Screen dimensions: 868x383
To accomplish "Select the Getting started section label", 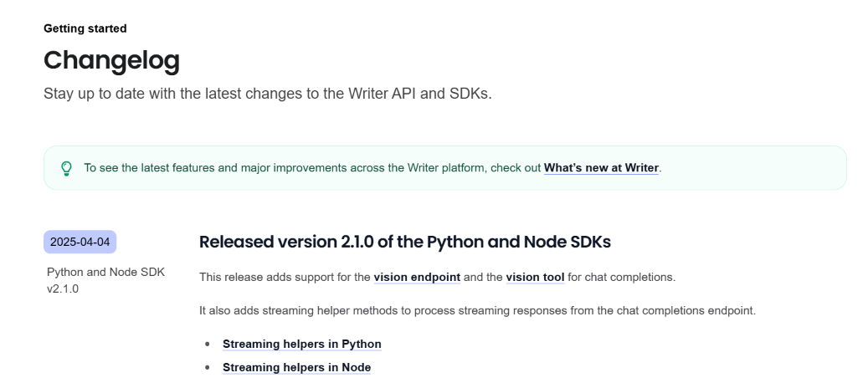I will (85, 28).
